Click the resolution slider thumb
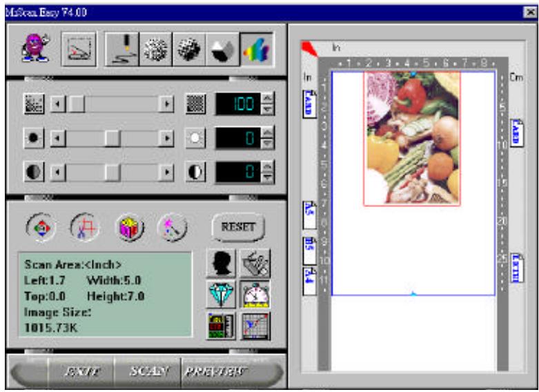The height and width of the screenshot is (392, 539). pyautogui.click(x=77, y=104)
